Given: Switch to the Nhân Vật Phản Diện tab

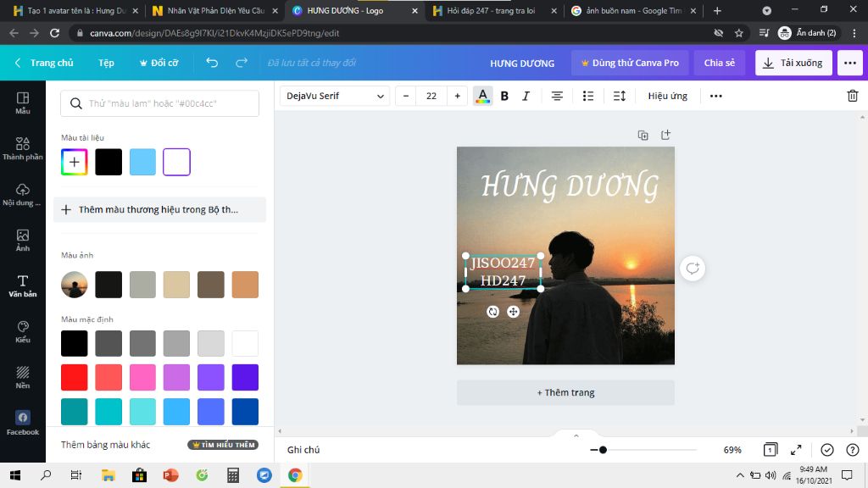Looking at the screenshot, I should pyautogui.click(x=216, y=10).
